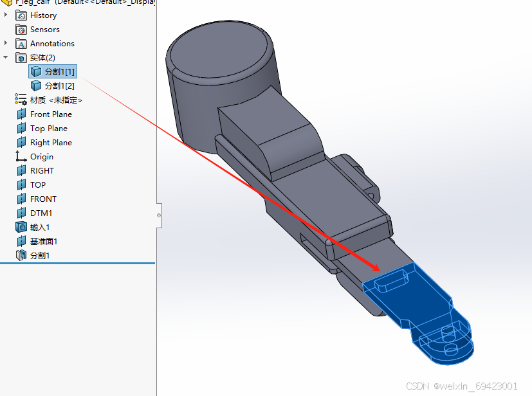Click the r_leg_calf part icon at tree top
This screenshot has width=532, height=396.
click(7, 3)
